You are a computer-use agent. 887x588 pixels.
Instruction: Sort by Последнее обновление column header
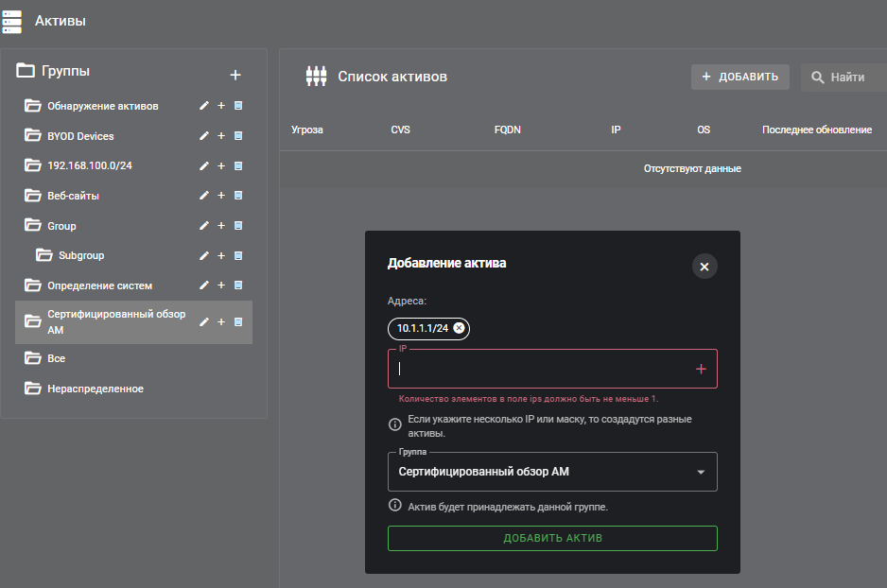pyautogui.click(x=816, y=130)
